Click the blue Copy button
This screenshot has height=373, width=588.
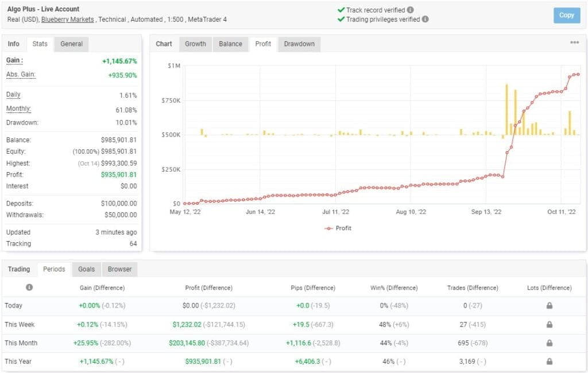point(566,15)
